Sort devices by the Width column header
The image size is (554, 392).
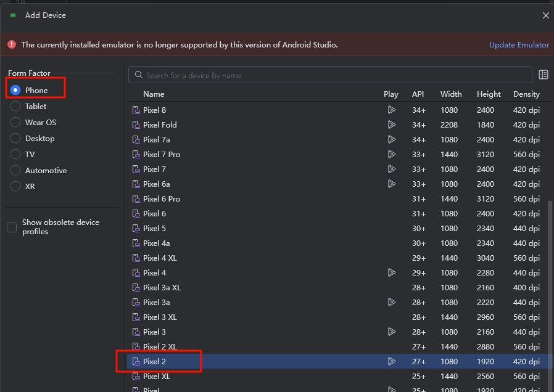(x=451, y=94)
